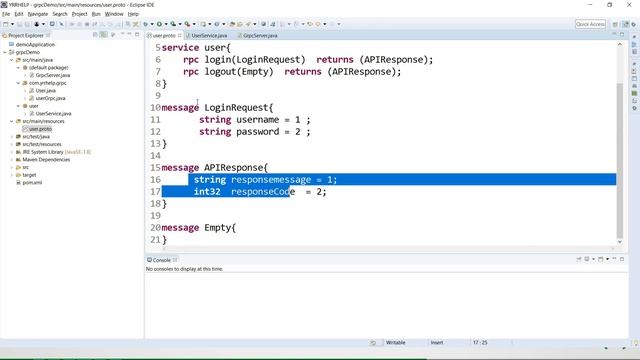The height and width of the screenshot is (360, 640).
Task: Select GrpcServer.java in the project tree
Action: point(53,75)
